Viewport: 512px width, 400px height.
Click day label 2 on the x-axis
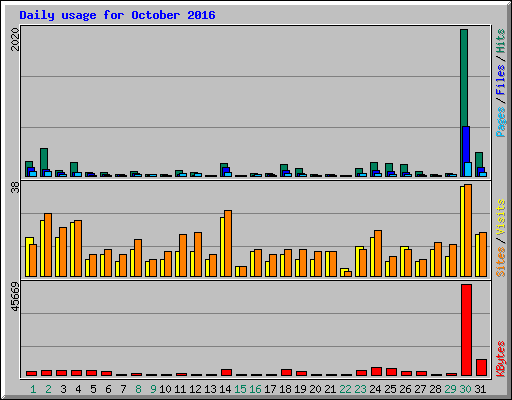(x=48, y=389)
